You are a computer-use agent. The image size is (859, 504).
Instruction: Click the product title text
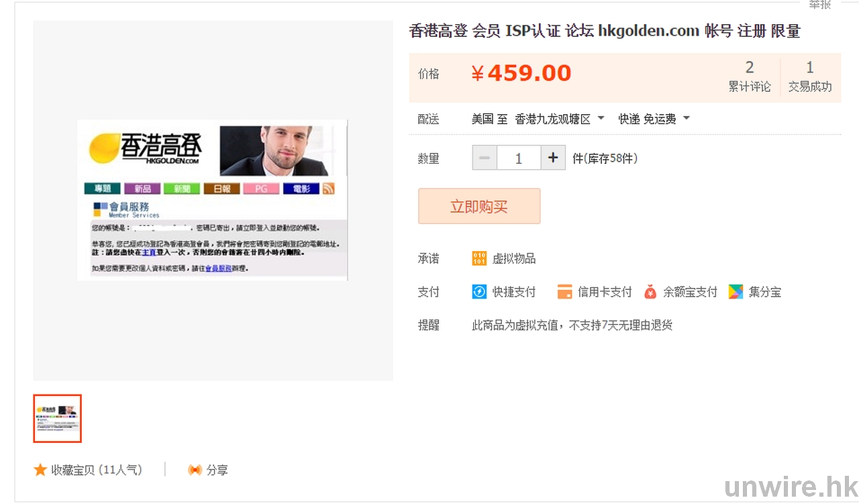pos(604,31)
